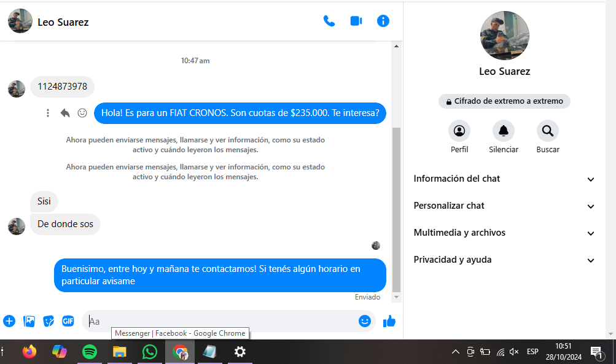Open Spotify from the taskbar
The image size is (616, 364).
[90, 352]
